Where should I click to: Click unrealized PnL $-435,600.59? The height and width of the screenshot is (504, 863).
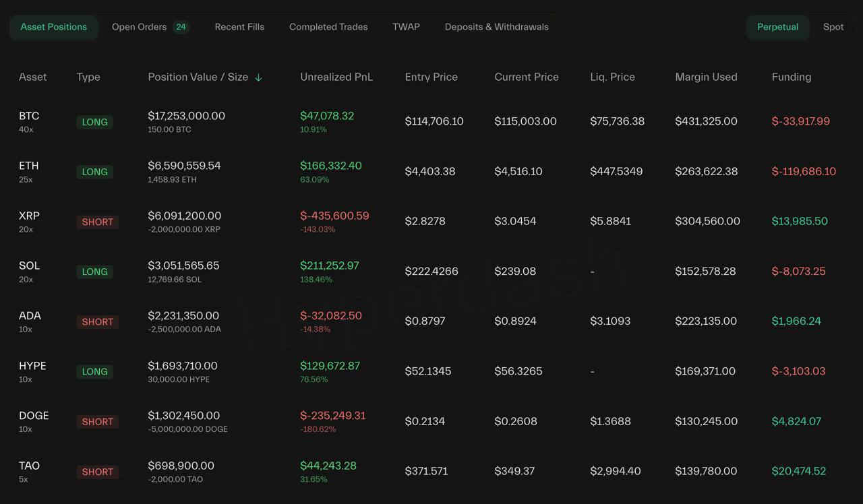click(x=334, y=216)
